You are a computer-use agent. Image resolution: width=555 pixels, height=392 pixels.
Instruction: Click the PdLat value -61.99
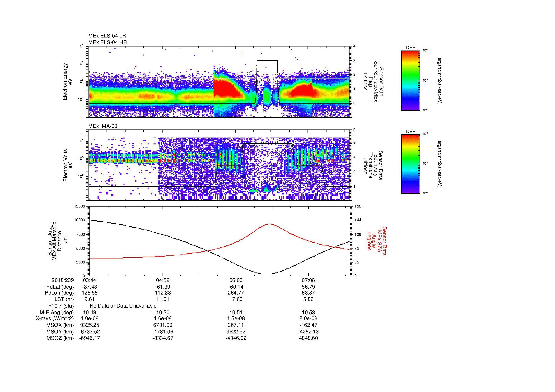pos(163,287)
